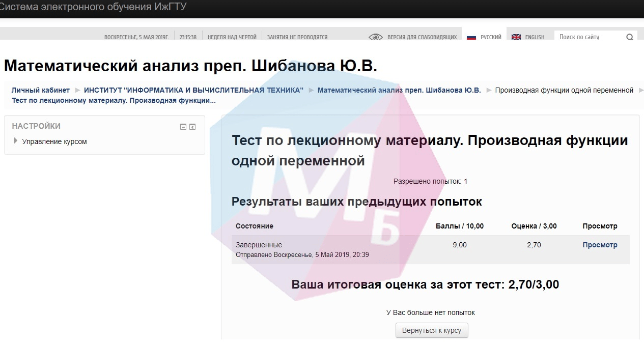Image resolution: width=644 pixels, height=343 pixels.
Task: Click the Тест по лекционному материалу breadcrumb
Action: [114, 100]
